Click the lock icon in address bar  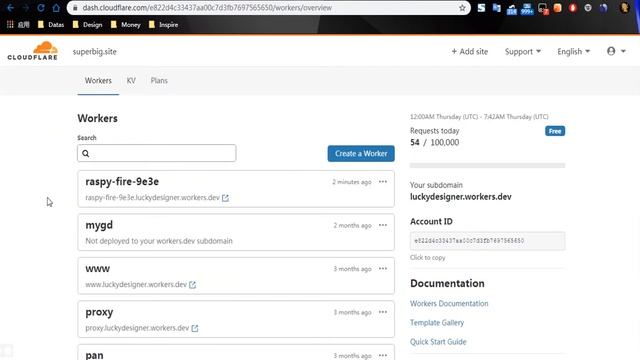coord(75,8)
